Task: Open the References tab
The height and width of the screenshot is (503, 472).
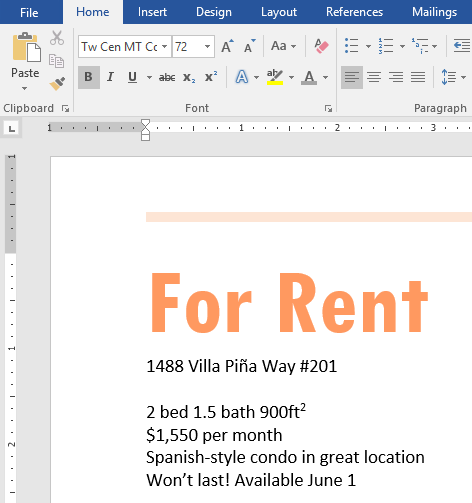Action: [354, 12]
